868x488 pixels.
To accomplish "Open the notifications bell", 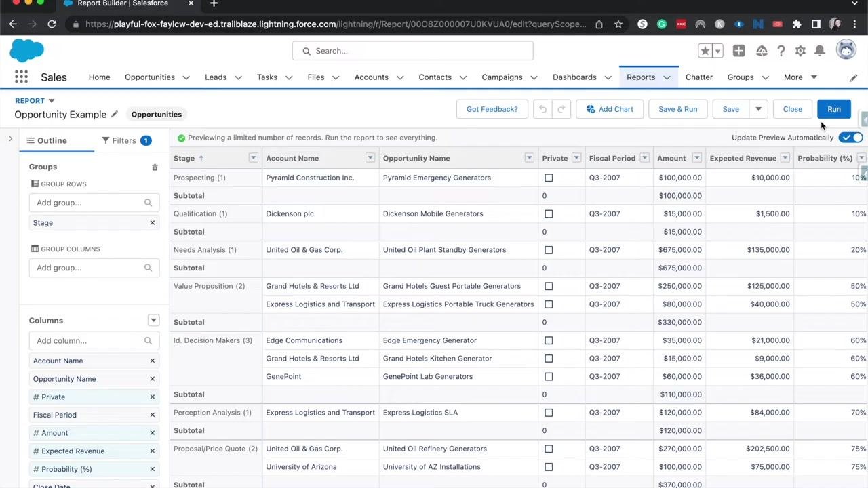I will 820,51.
